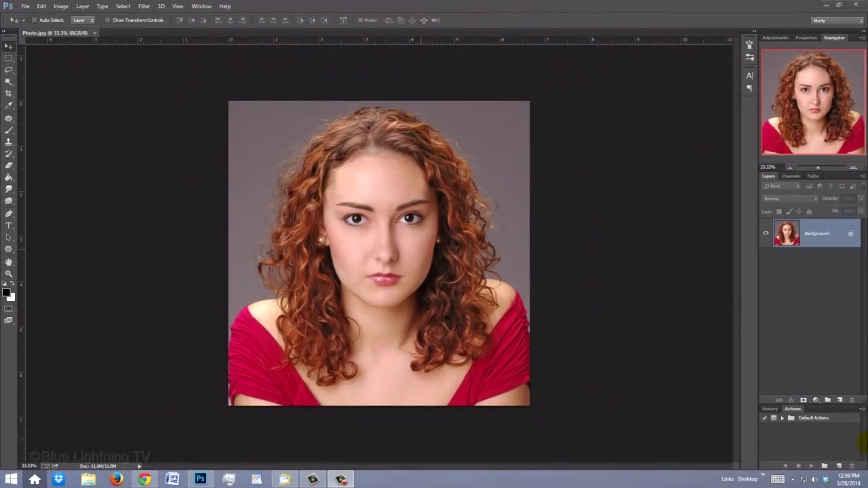Open the status bar info arrow
This screenshot has height=488, width=868.
tap(140, 466)
